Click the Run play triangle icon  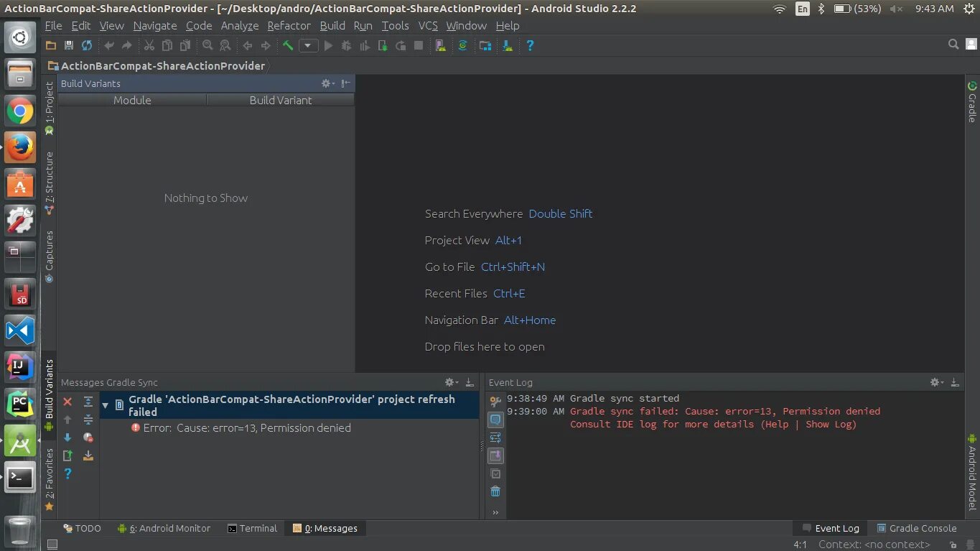[x=328, y=45]
